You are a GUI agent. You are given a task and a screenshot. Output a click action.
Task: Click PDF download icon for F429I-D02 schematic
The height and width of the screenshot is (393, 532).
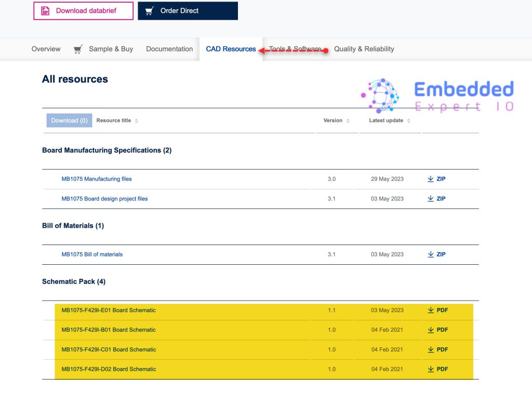coord(430,370)
